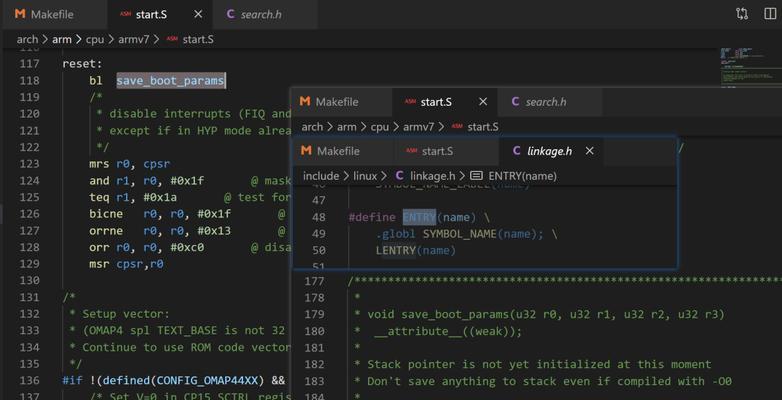Click the 'linux' breadcrumb in the linkage.h window

(x=366, y=176)
